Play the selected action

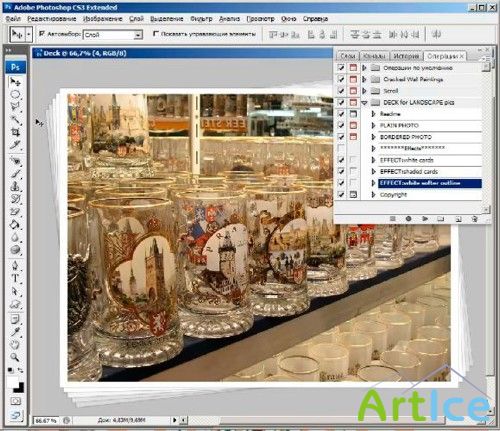[425, 219]
